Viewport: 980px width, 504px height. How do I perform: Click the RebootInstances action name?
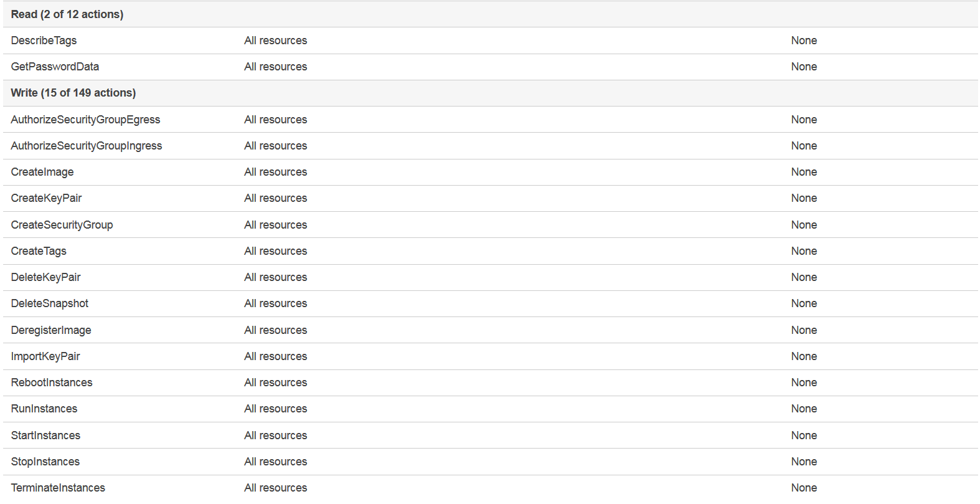click(52, 383)
